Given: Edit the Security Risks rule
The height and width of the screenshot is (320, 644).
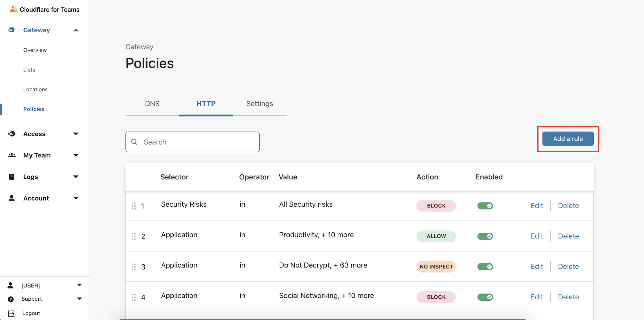Looking at the screenshot, I should coord(537,206).
